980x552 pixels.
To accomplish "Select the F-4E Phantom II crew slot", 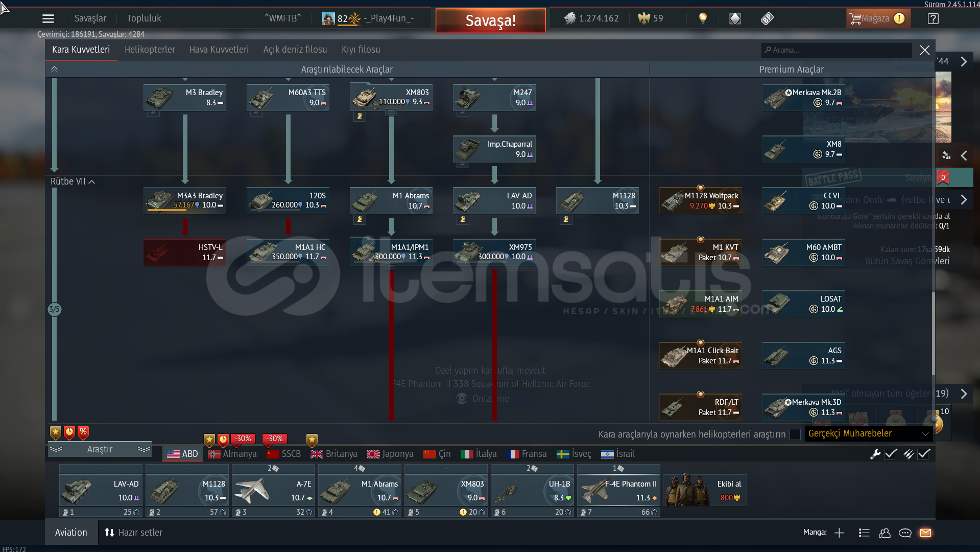I will click(x=618, y=490).
